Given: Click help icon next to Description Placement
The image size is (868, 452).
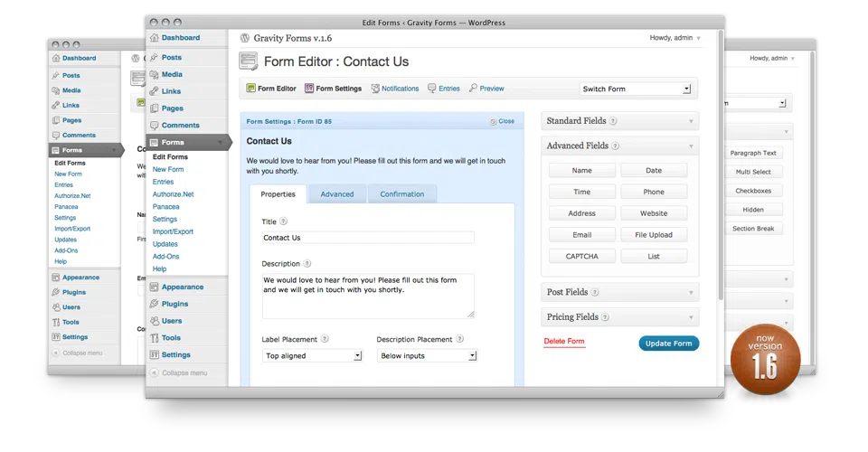Looking at the screenshot, I should (459, 339).
